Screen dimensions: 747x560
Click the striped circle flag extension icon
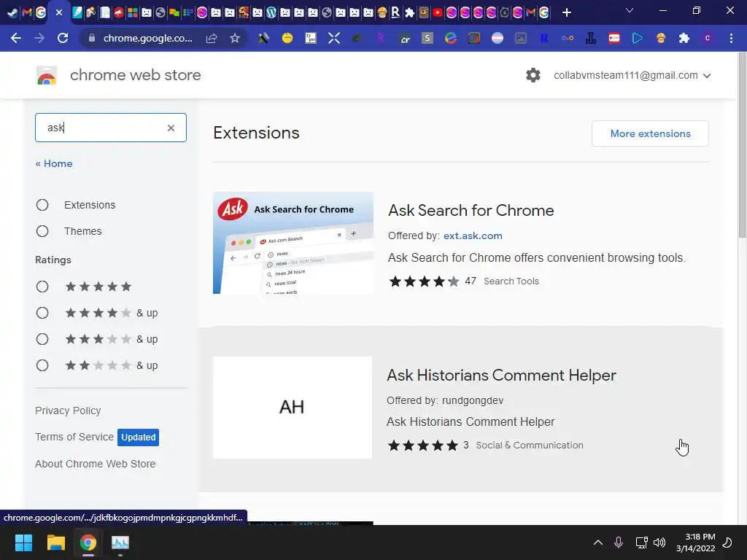click(497, 38)
